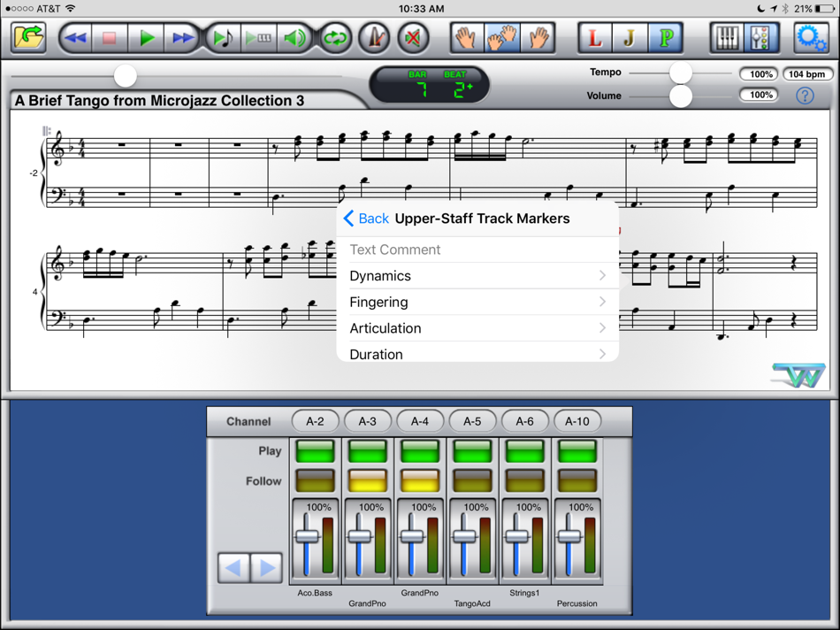This screenshot has height=630, width=840.
Task: Toggle Play for Aco.Bass channel A-2
Action: (315, 451)
